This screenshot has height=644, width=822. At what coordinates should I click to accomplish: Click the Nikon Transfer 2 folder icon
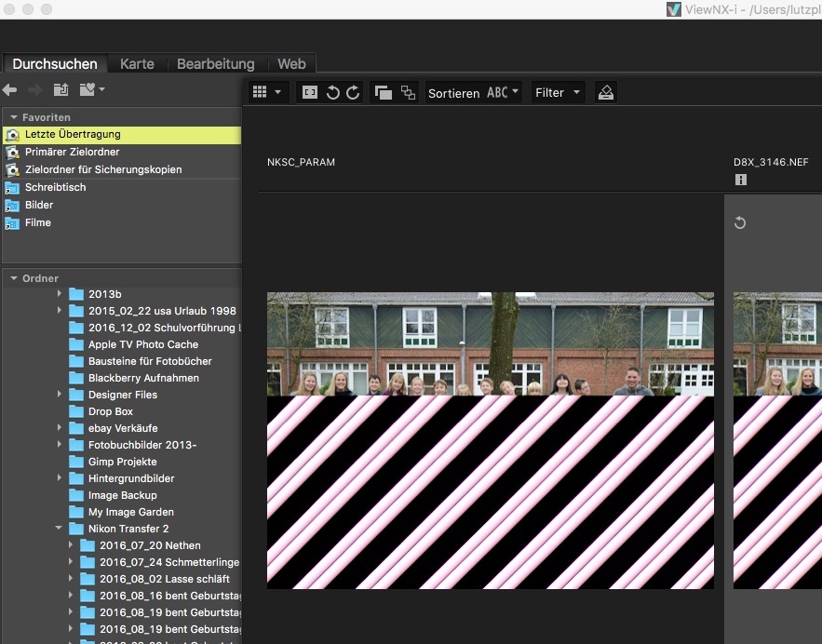76,529
